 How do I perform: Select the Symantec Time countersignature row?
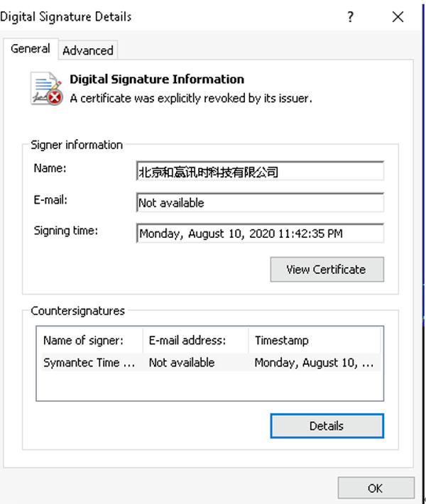(x=89, y=362)
